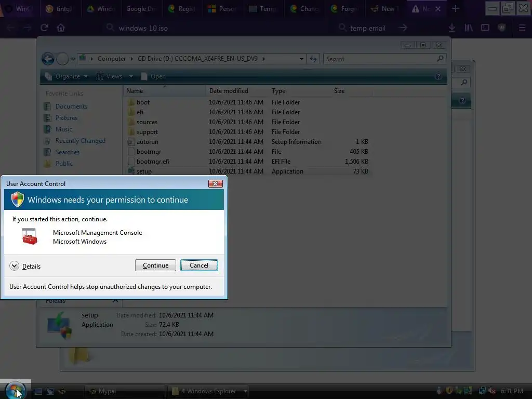This screenshot has height=399, width=532.
Task: Click CD Drive (D:) breadcrumb segment
Action: tap(197, 59)
